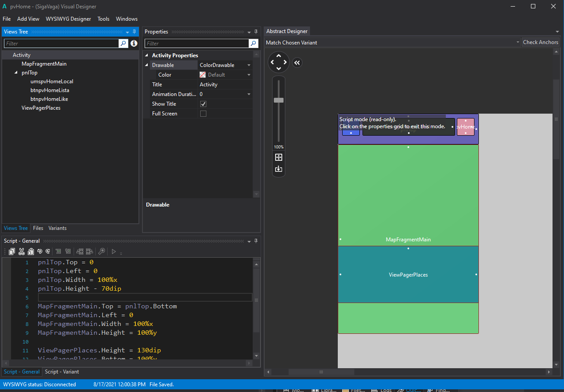Click the Find magnifier icon in Script toolbar

point(101,251)
